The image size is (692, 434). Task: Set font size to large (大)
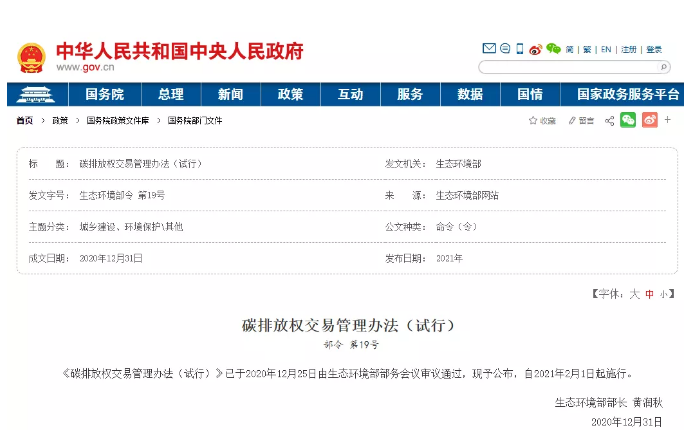tap(633, 294)
